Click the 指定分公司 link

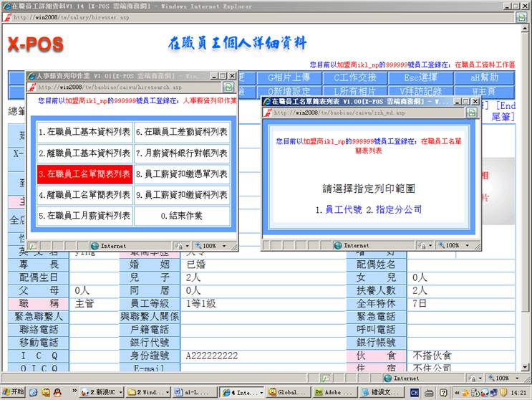398,210
